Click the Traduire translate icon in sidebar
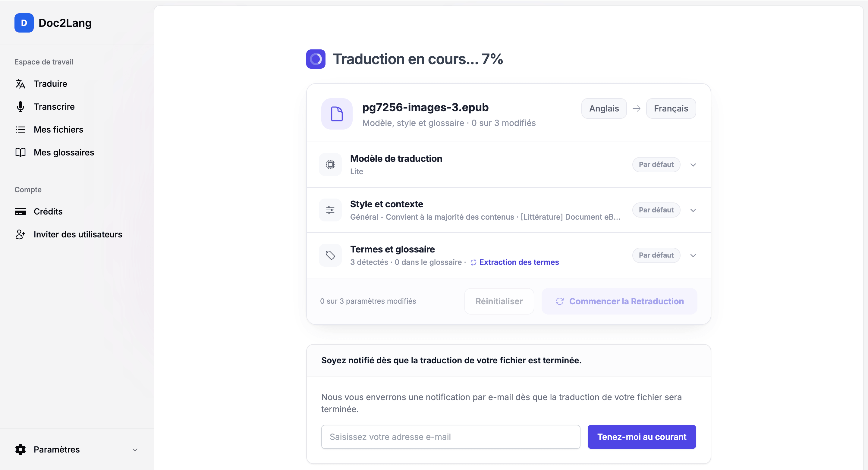The image size is (868, 470). [20, 83]
